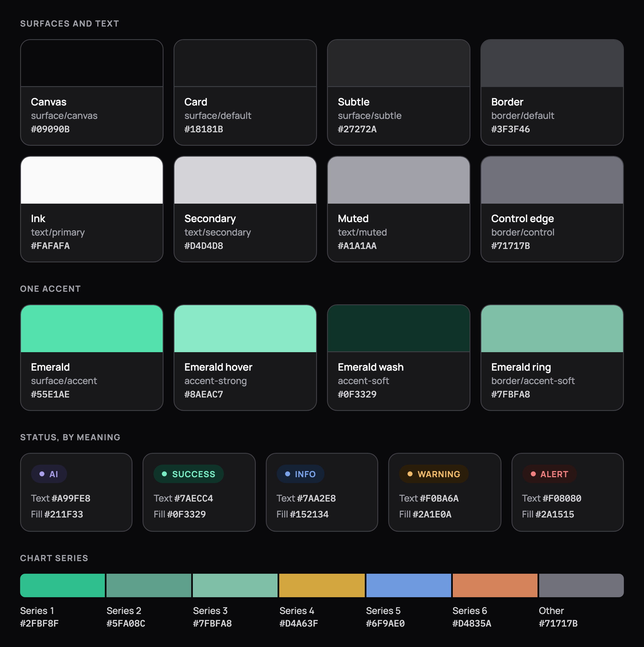Click the 'Fill #2A1E0A' value
The width and height of the screenshot is (644, 647).
pyautogui.click(x=425, y=514)
